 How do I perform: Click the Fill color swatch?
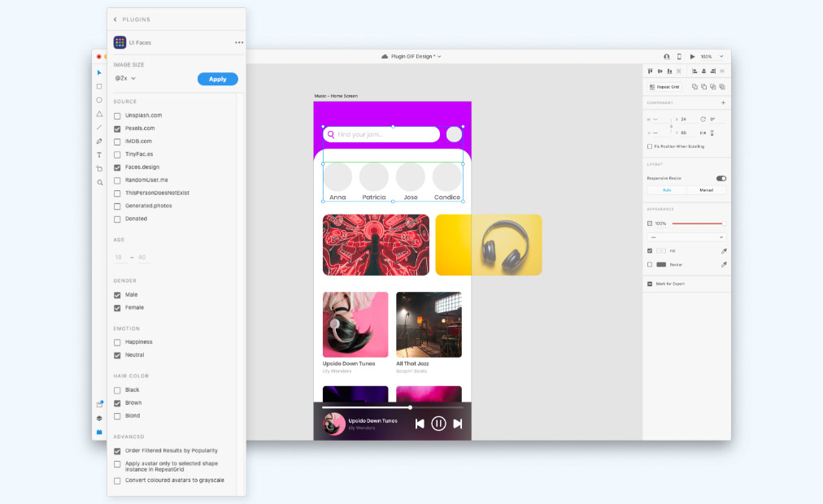point(661,251)
